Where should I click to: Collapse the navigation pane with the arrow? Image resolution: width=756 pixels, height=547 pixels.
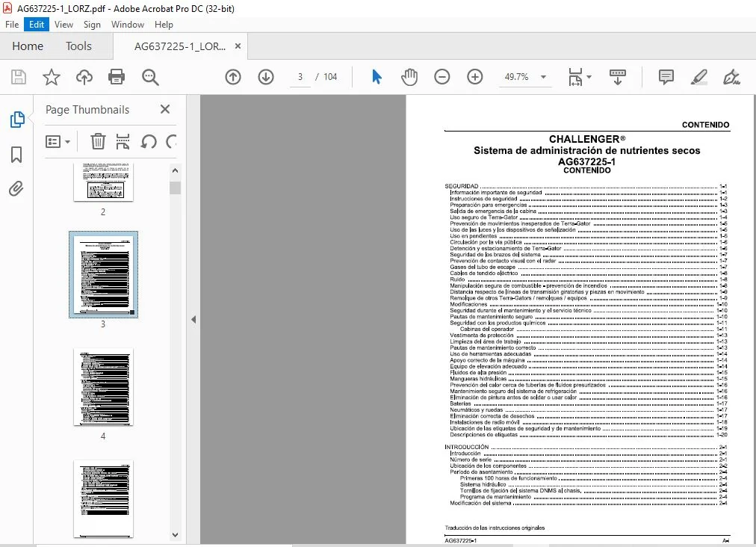(x=193, y=319)
